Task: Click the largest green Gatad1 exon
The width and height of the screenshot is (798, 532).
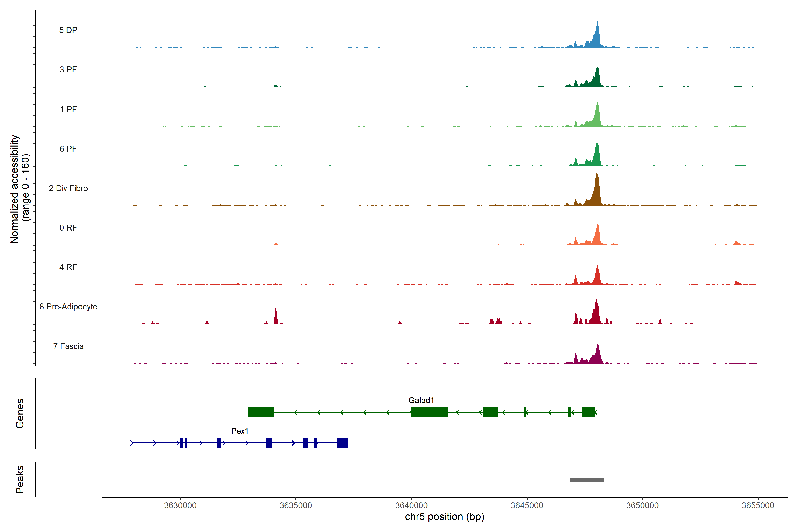Action: (x=429, y=412)
